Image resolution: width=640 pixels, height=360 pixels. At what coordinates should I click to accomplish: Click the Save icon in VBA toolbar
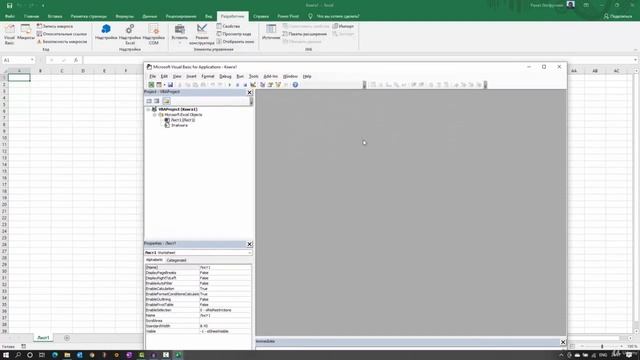point(170,85)
